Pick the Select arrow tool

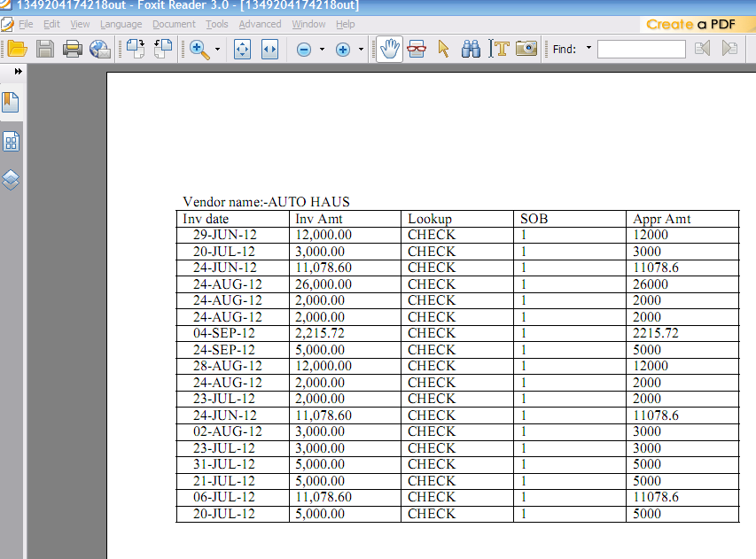(443, 49)
